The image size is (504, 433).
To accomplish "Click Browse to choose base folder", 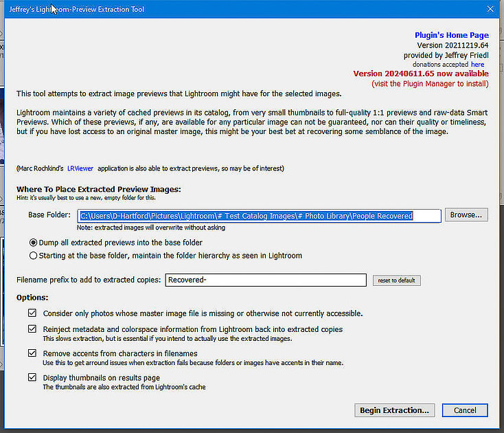I will pyautogui.click(x=466, y=215).
